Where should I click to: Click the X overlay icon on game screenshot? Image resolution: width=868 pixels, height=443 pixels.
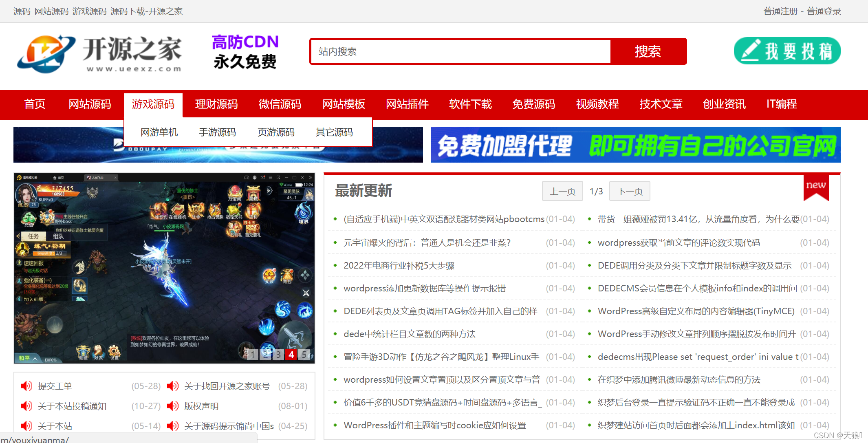tap(306, 293)
